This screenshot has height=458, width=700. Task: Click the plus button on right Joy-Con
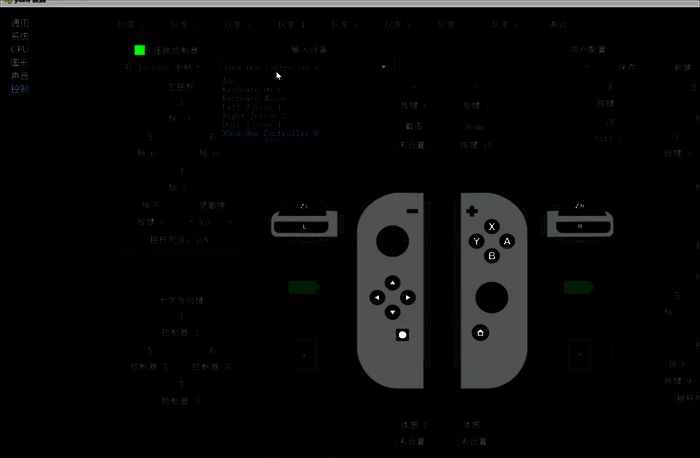471,211
